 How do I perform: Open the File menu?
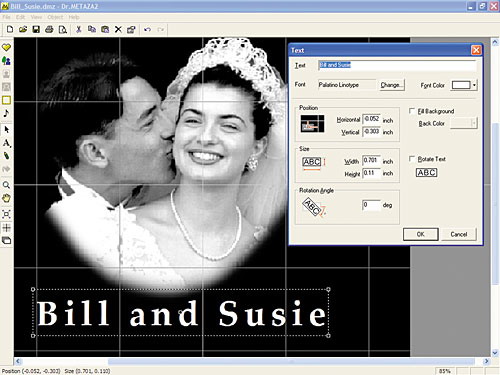point(6,17)
